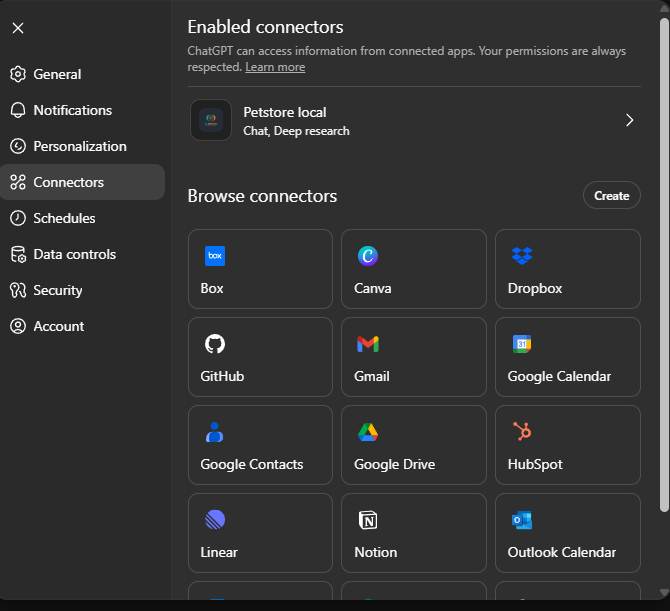Image resolution: width=670 pixels, height=611 pixels.
Task: Expand Petstore local connector chevron
Action: coord(629,120)
